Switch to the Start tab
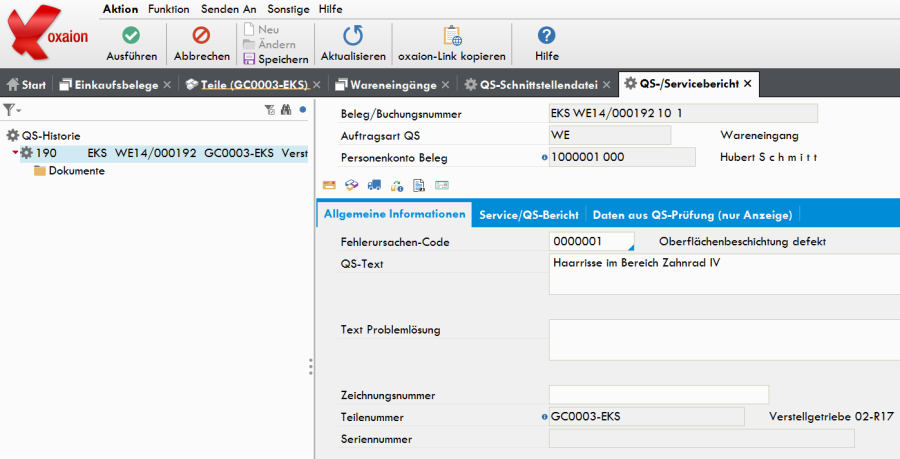 pyautogui.click(x=26, y=85)
